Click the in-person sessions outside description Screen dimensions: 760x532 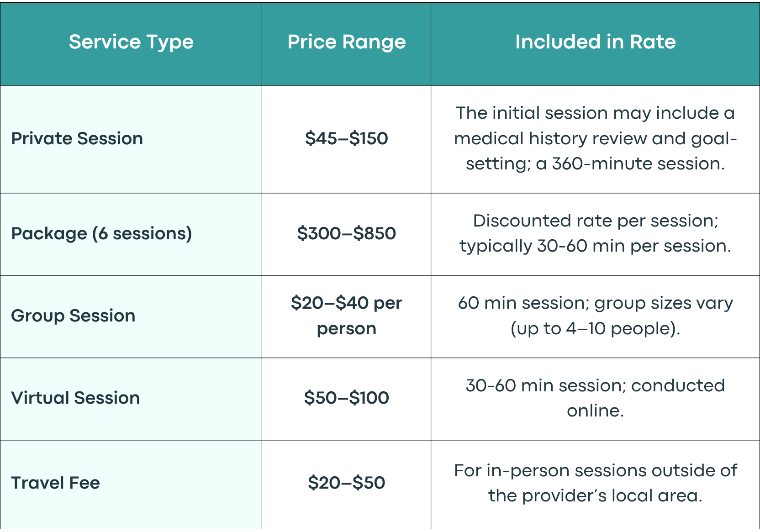(595, 483)
